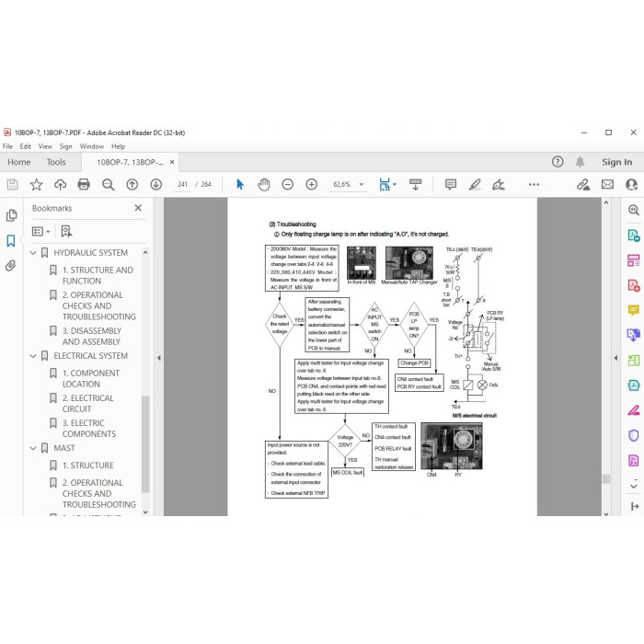The image size is (644, 644).
Task: Click the zoom percentage field 62,6%
Action: (341, 184)
